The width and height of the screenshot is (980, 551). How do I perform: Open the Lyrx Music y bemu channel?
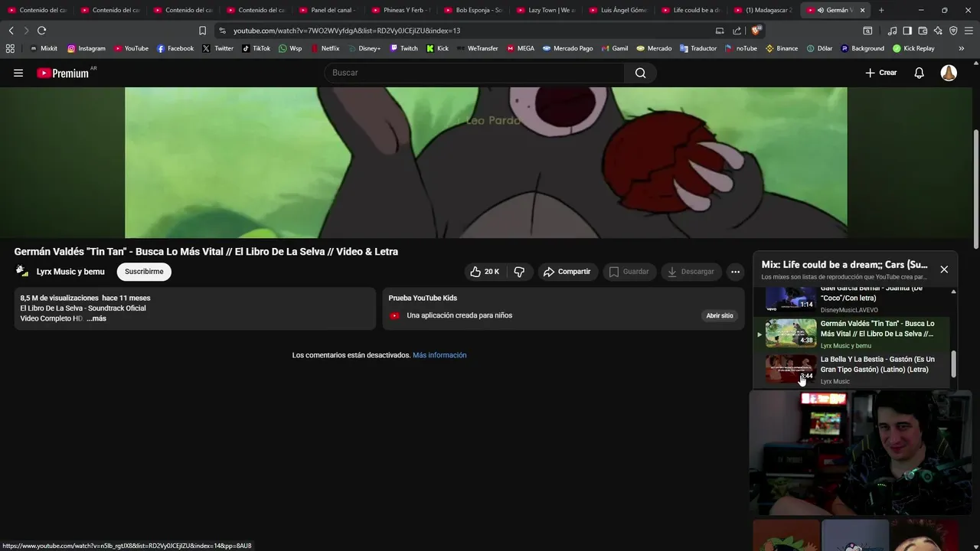(70, 272)
